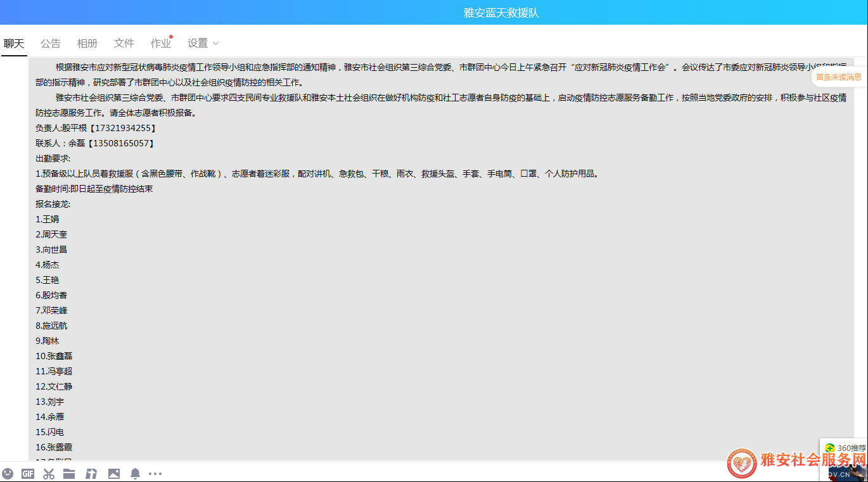The height and width of the screenshot is (482, 868).
Task: Send a file using the folder icon
Action: pos(69,473)
